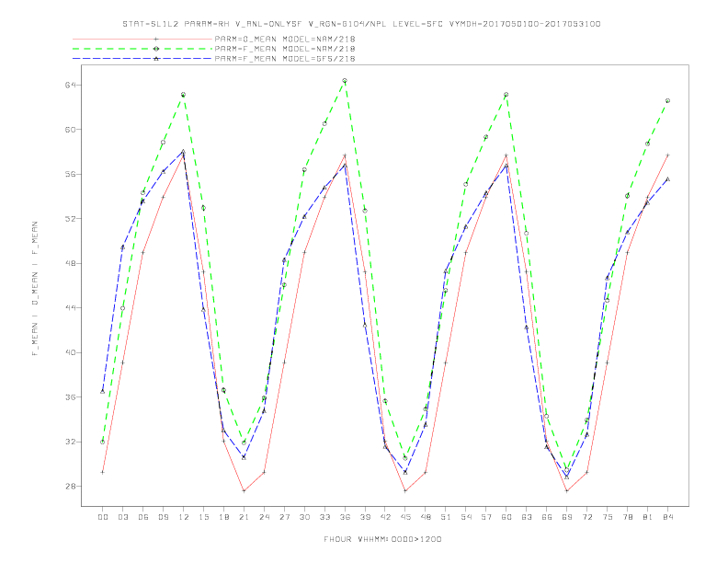Click x-axis tick label 39

[x=365, y=517]
